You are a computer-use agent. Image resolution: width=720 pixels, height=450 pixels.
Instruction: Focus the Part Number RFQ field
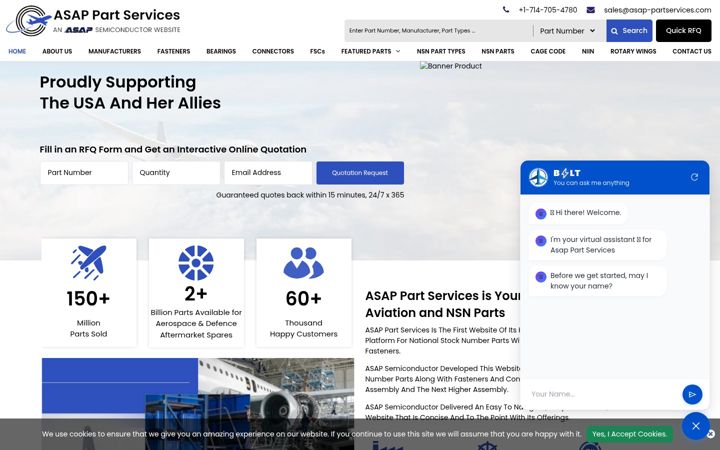tap(84, 173)
